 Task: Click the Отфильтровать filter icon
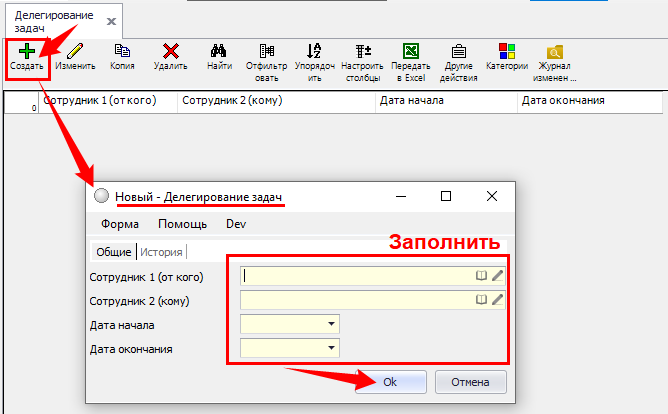click(x=267, y=50)
